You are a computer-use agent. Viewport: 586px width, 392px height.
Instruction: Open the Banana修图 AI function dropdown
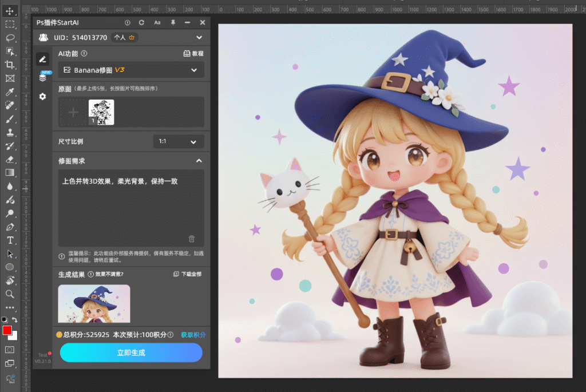tap(131, 70)
